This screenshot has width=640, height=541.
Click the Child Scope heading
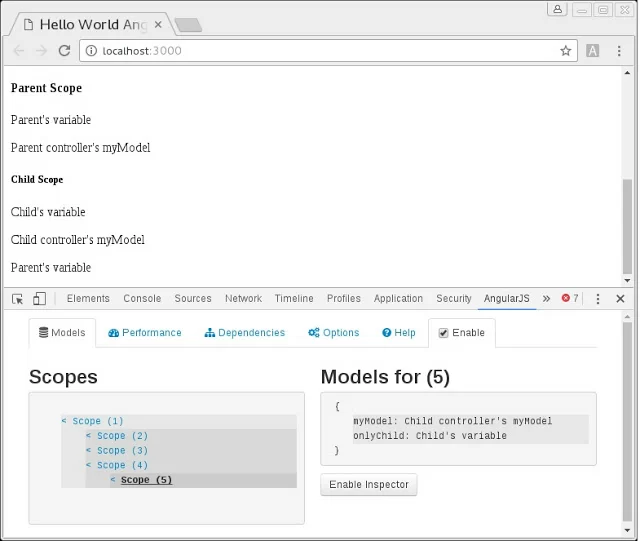pyautogui.click(x=37, y=180)
